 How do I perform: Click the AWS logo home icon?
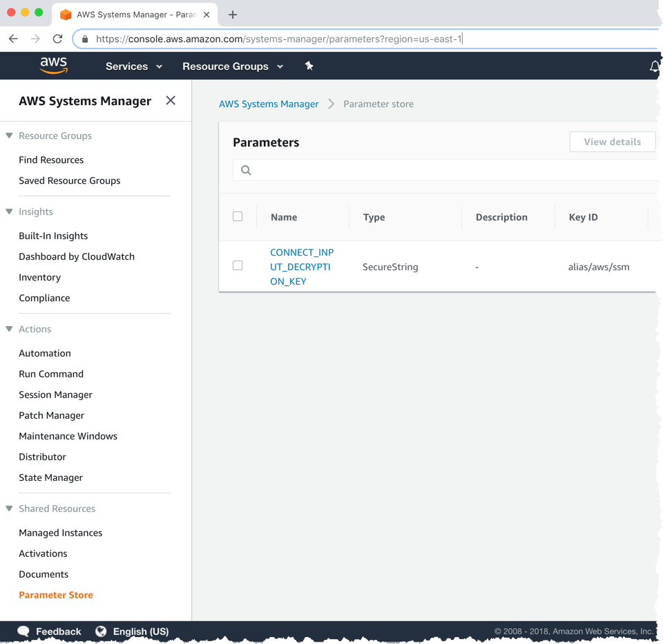coord(53,65)
